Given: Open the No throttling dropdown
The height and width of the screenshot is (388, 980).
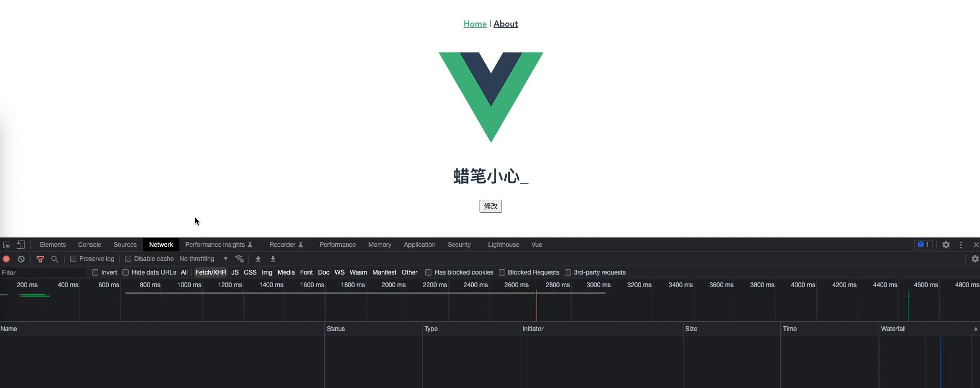Looking at the screenshot, I should click(x=203, y=259).
